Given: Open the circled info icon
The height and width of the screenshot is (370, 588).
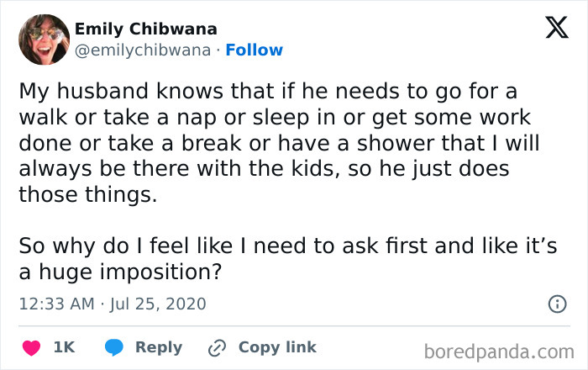Looking at the screenshot, I should pyautogui.click(x=556, y=304).
